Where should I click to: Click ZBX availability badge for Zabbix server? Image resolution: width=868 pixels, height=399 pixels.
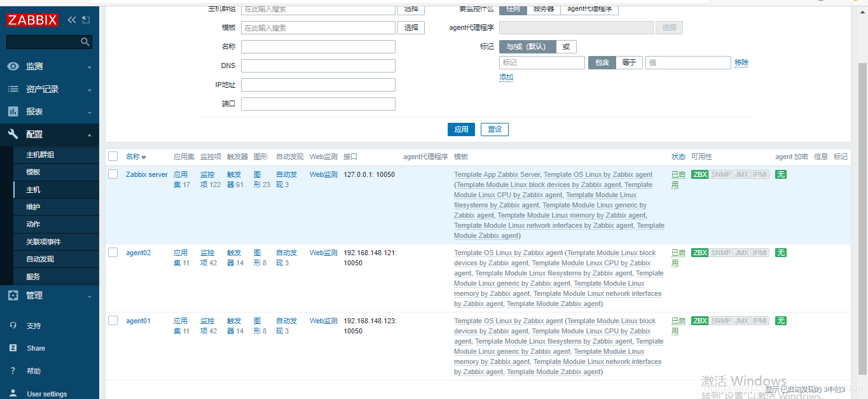699,174
